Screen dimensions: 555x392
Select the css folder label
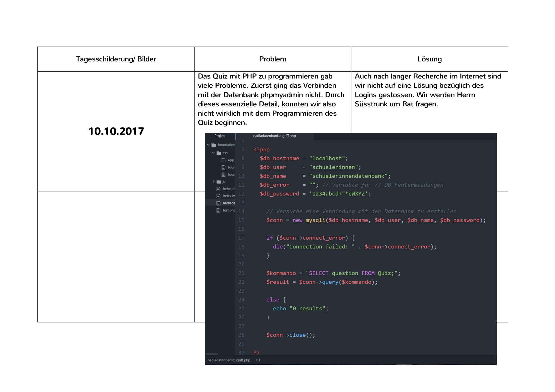(x=225, y=153)
